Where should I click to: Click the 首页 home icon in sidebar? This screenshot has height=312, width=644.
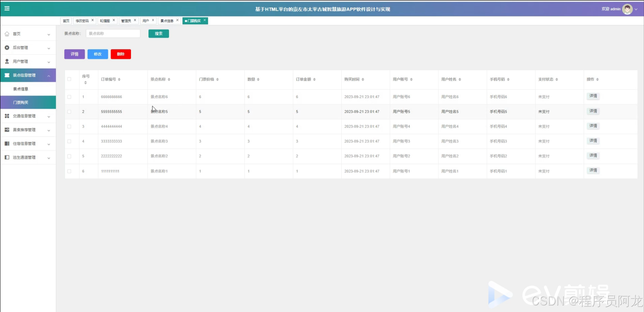pos(7,34)
